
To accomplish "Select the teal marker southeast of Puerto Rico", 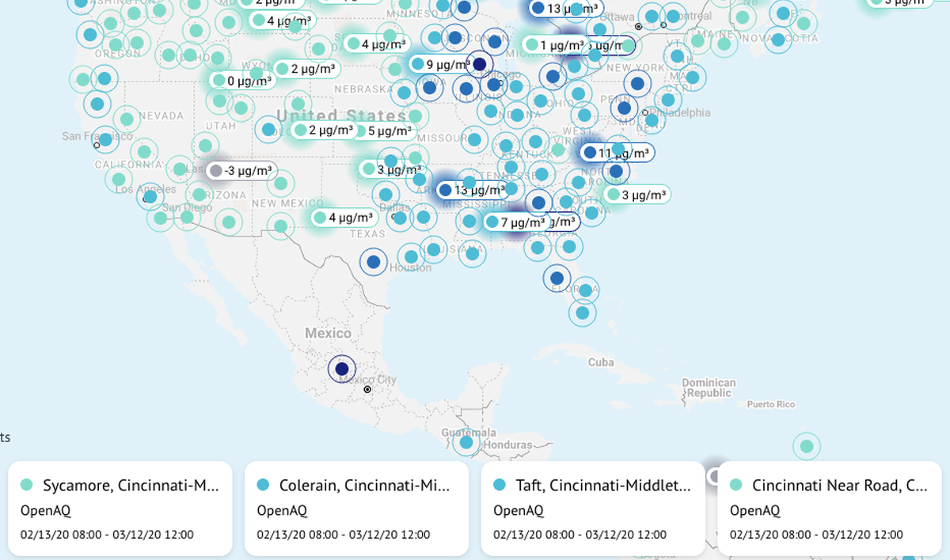I will click(806, 446).
